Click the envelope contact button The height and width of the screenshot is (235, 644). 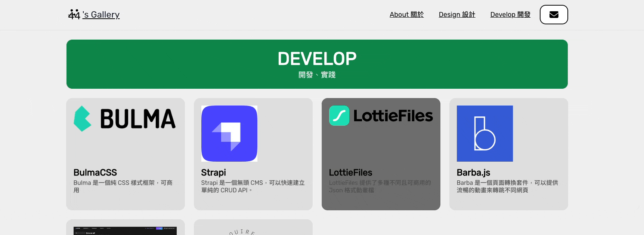pyautogui.click(x=554, y=15)
